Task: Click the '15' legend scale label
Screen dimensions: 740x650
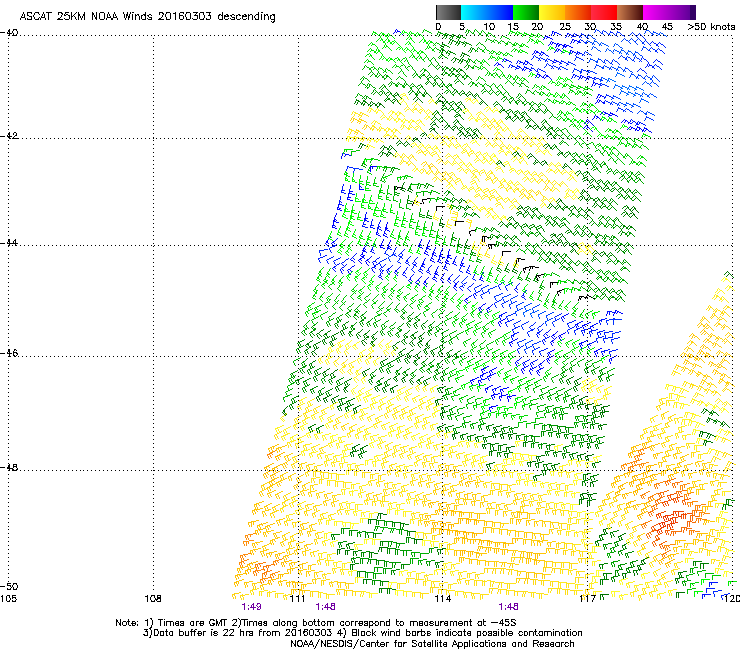Action: [513, 27]
